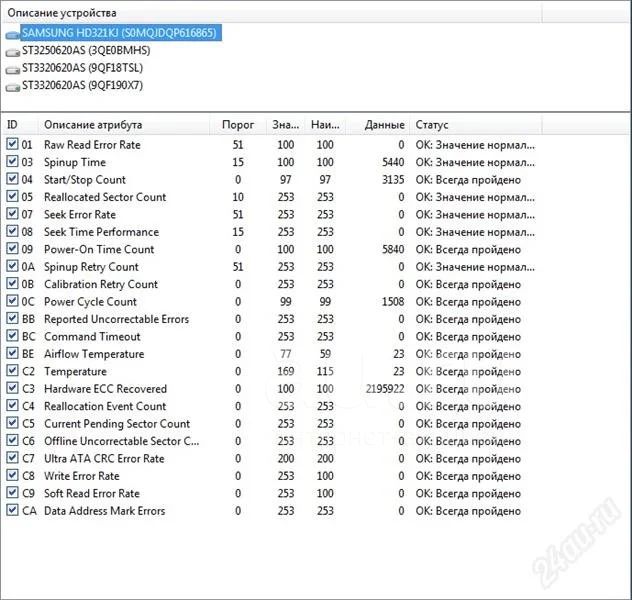The width and height of the screenshot is (632, 600).
Task: Sort by Описание атрибута column header
Action: 124,125
